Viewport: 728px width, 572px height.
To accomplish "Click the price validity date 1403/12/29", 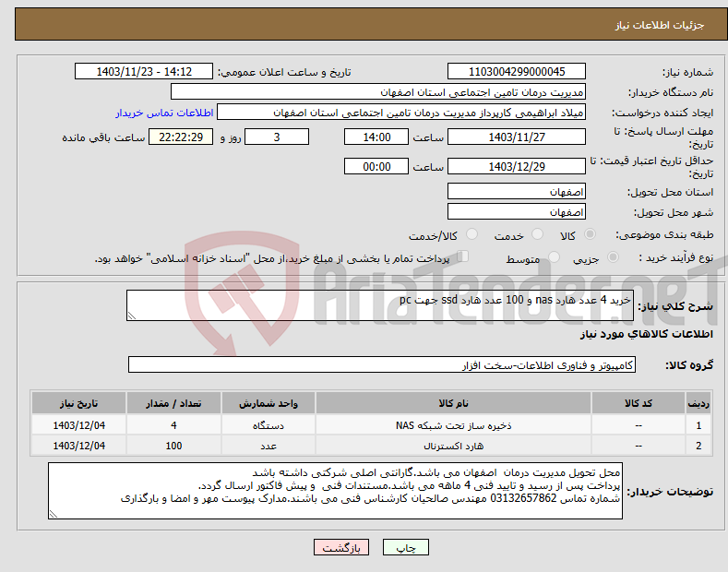I will pos(517,166).
